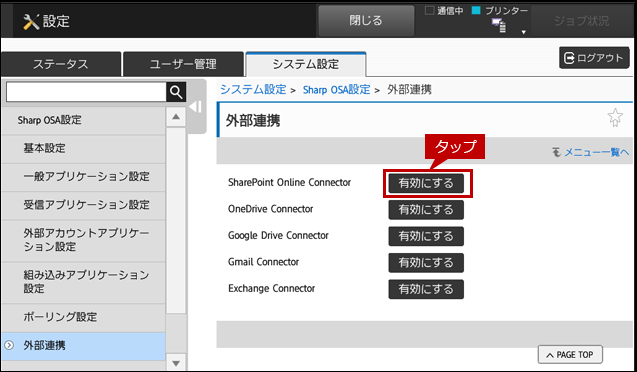Collapse the sidebar with the arrow handle
This screenshot has height=372, width=637.
(196, 107)
